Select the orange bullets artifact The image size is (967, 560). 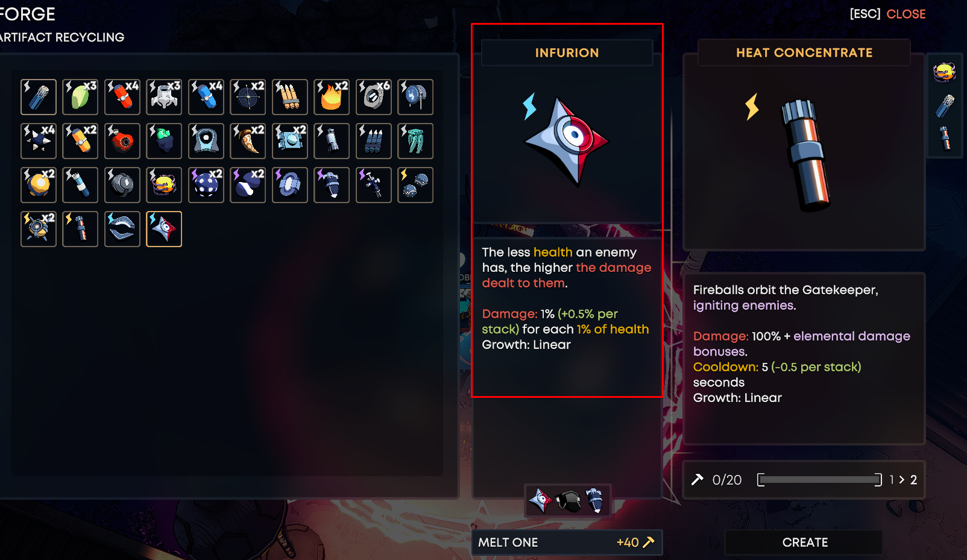point(290,97)
